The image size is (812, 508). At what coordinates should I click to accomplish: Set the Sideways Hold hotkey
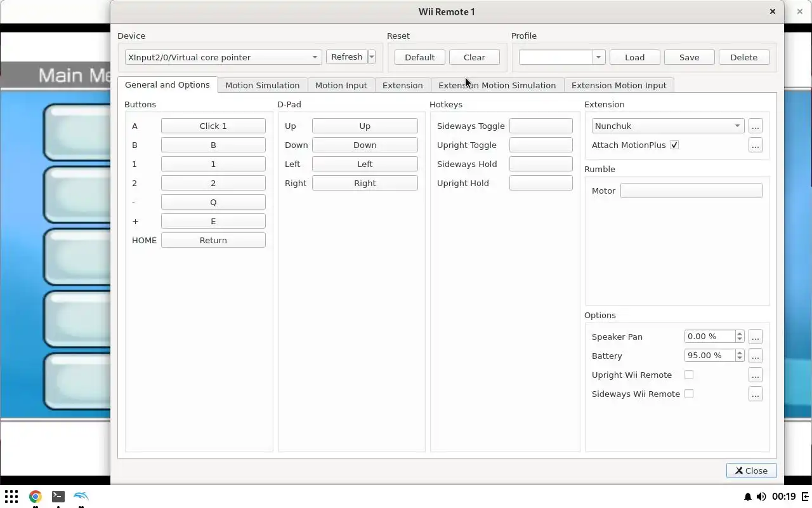tap(541, 164)
